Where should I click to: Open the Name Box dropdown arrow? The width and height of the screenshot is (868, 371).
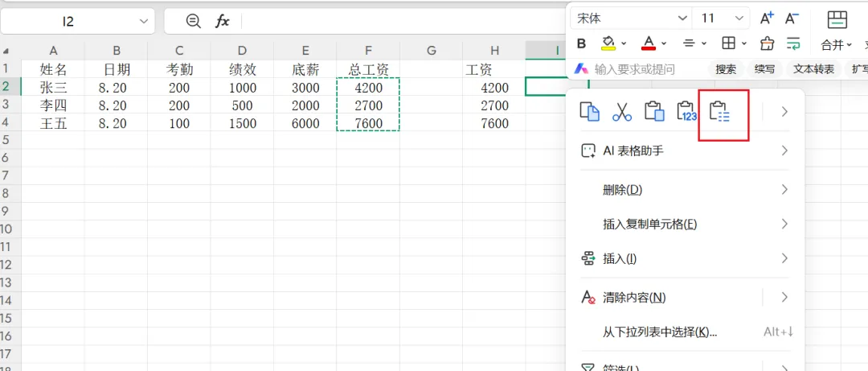coord(144,22)
